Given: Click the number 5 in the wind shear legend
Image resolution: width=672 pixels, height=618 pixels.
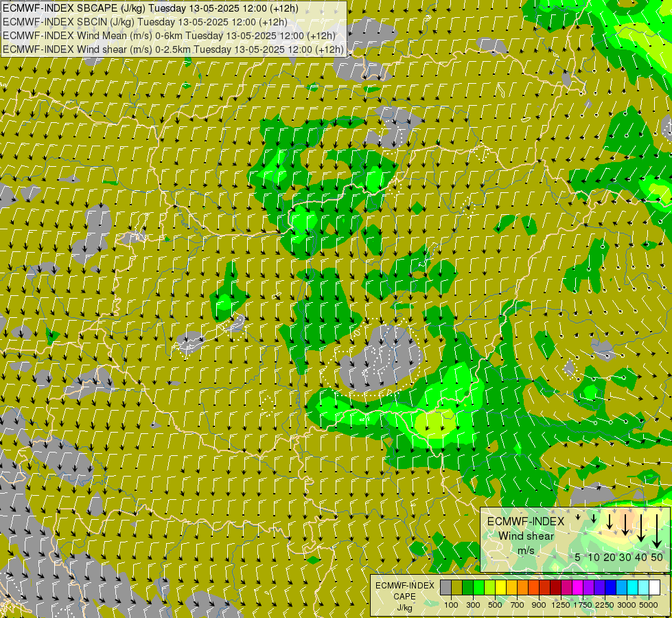Looking at the screenshot, I should tap(578, 557).
